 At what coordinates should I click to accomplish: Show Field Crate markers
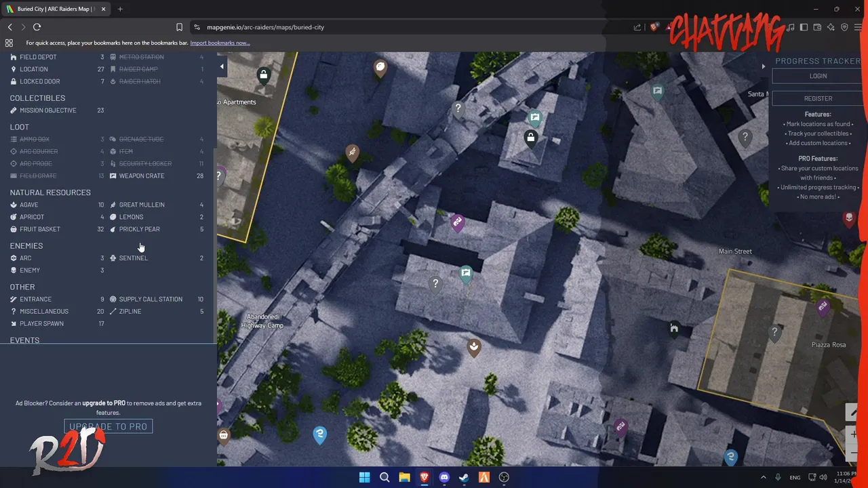(x=58, y=176)
